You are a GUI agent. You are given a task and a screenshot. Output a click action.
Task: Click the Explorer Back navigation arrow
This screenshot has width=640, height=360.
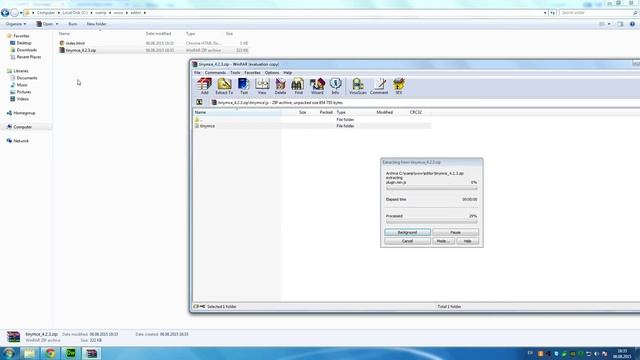point(5,13)
